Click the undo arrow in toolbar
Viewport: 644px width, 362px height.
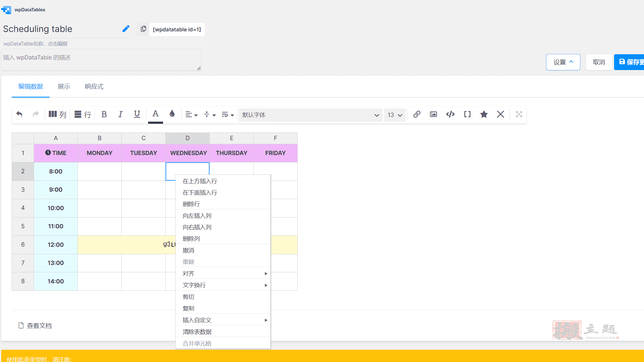[x=19, y=114]
